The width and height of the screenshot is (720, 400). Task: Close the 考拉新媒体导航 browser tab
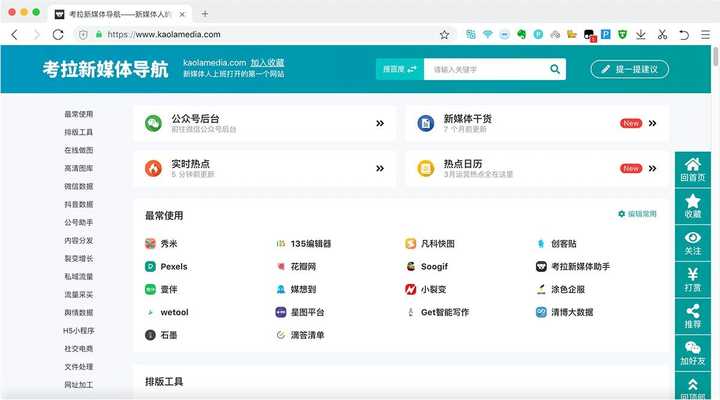[182, 14]
